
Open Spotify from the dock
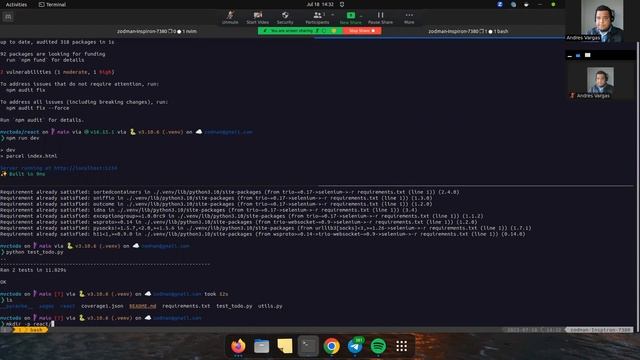(378, 346)
